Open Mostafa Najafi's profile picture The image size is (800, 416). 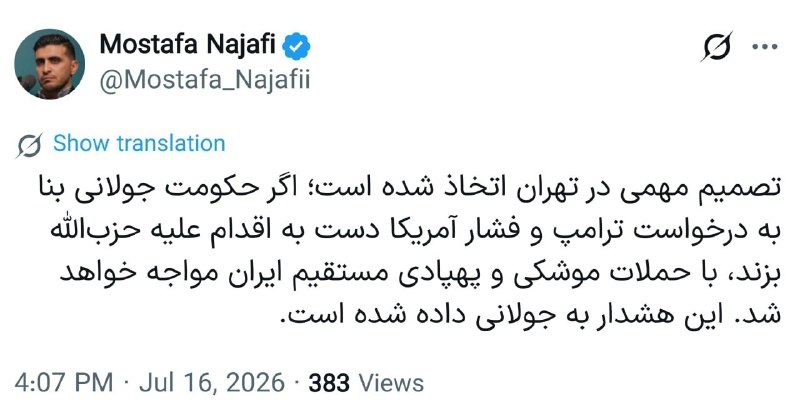[49, 64]
